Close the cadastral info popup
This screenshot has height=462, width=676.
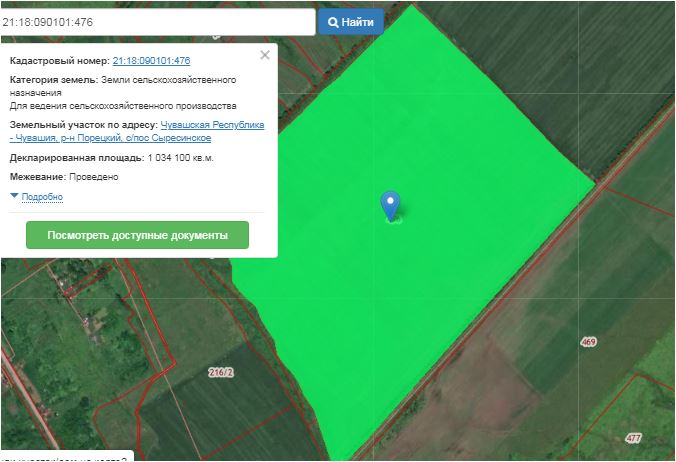(265, 56)
